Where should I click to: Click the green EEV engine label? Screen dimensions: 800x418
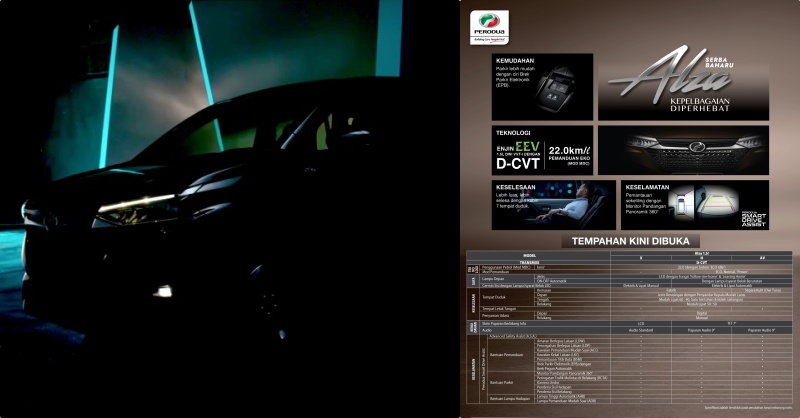point(527,147)
